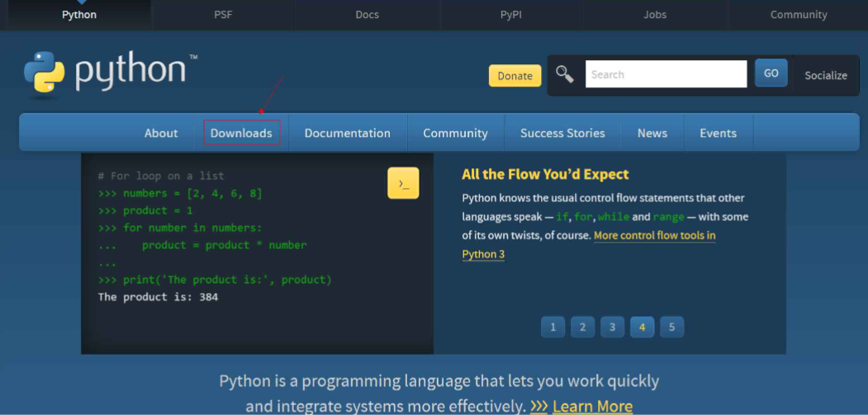
Task: Go to slide 4
Action: 643,327
